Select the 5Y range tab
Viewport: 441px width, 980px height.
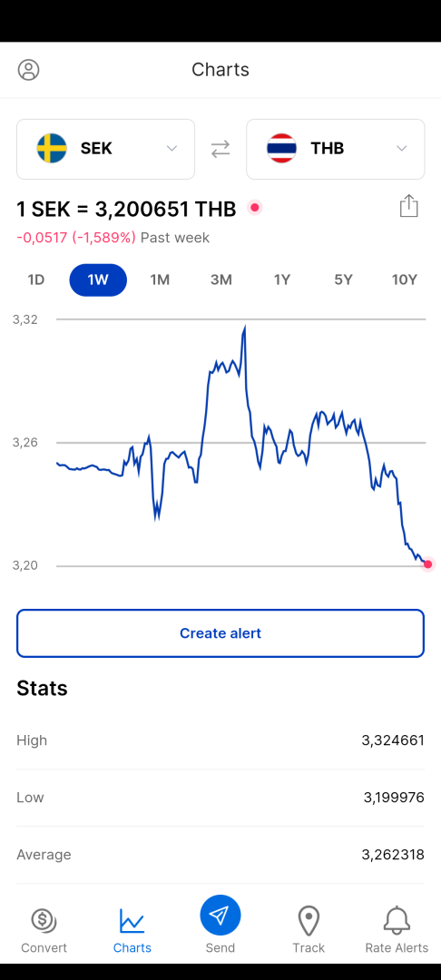tap(344, 280)
